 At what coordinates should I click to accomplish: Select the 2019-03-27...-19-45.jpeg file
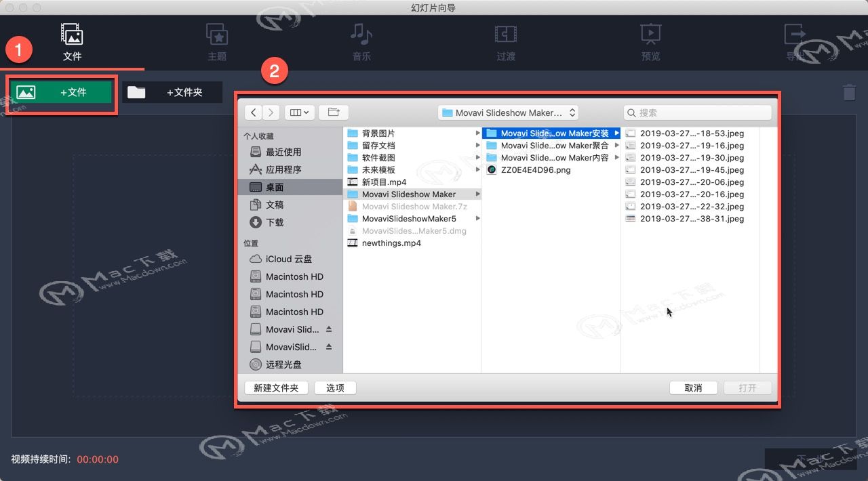(x=690, y=170)
